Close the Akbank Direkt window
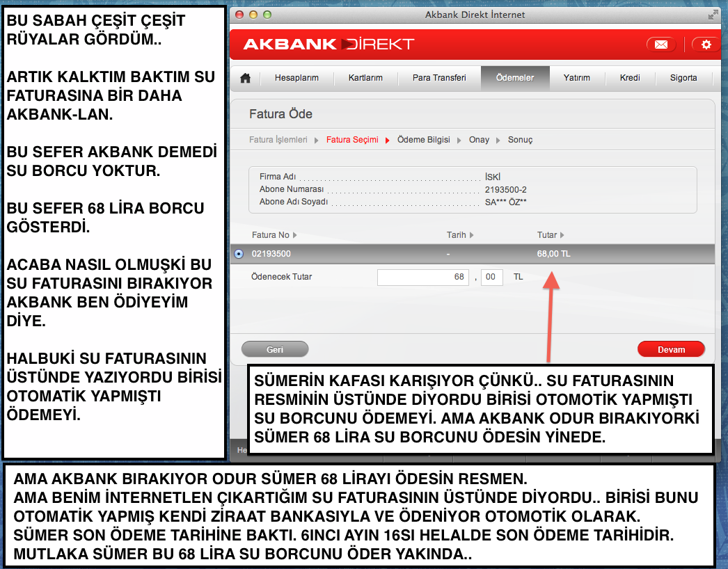The width and height of the screenshot is (728, 569). point(239,15)
